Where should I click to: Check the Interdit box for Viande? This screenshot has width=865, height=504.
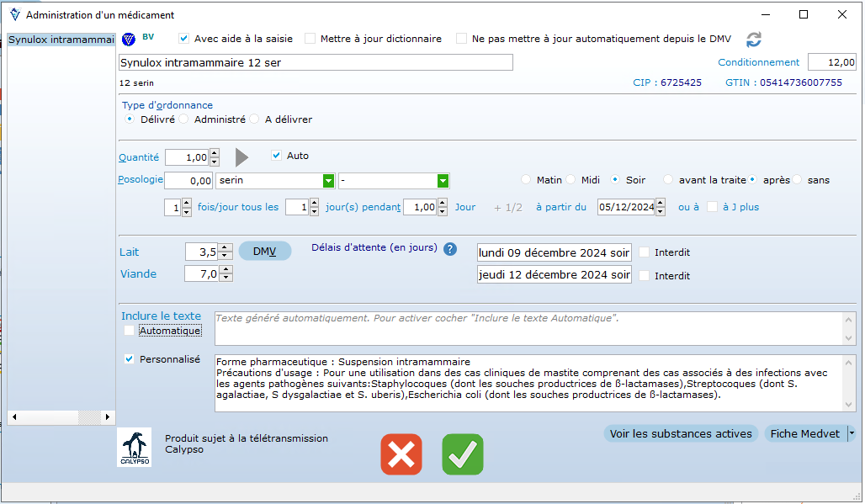(x=644, y=275)
